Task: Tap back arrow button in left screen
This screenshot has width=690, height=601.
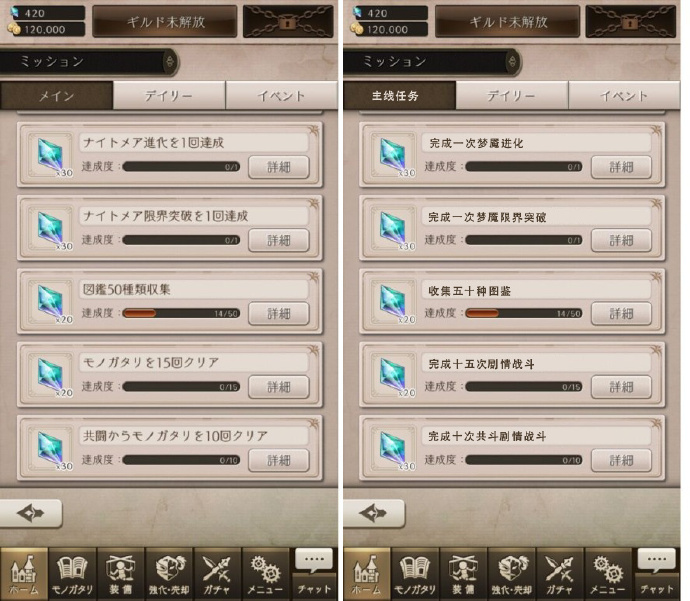Action: (31, 513)
